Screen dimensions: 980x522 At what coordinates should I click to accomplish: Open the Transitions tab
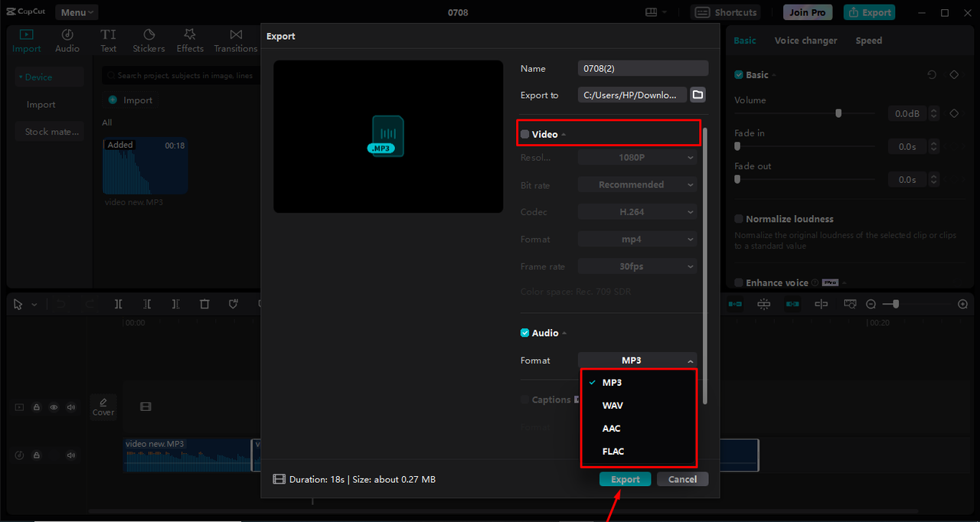[236, 41]
